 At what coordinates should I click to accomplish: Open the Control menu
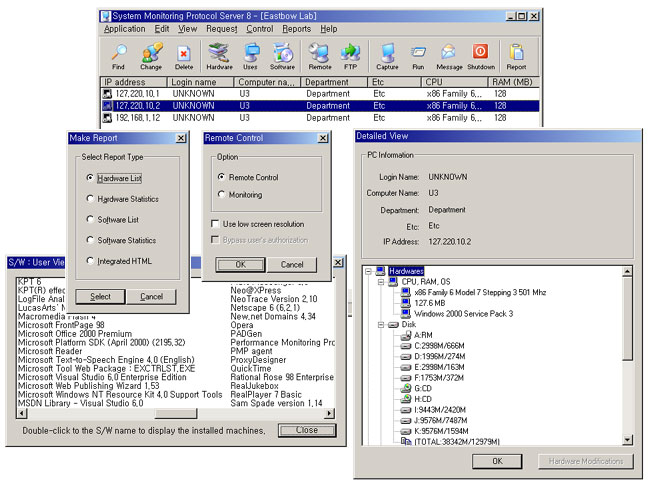pyautogui.click(x=260, y=29)
